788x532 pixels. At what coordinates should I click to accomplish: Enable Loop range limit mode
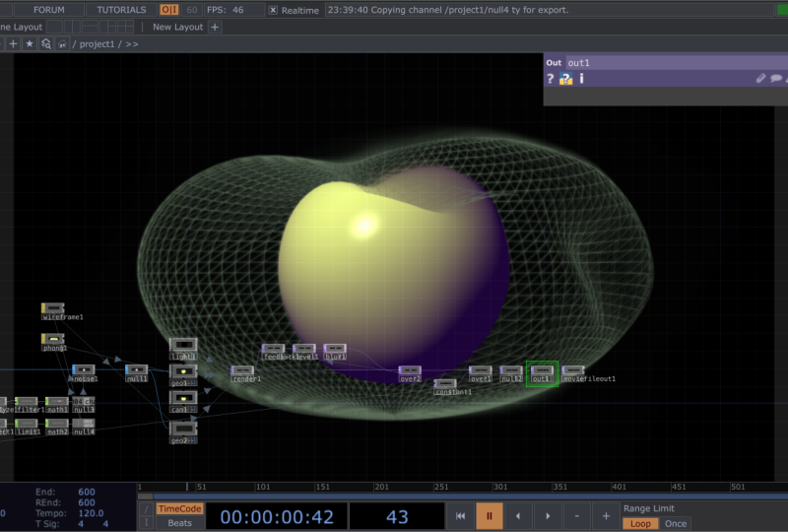click(x=640, y=523)
